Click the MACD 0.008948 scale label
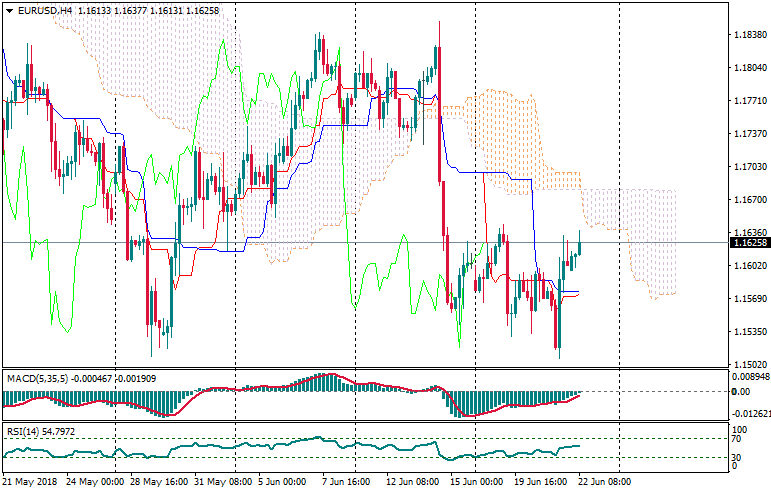771x493 pixels. coord(751,378)
